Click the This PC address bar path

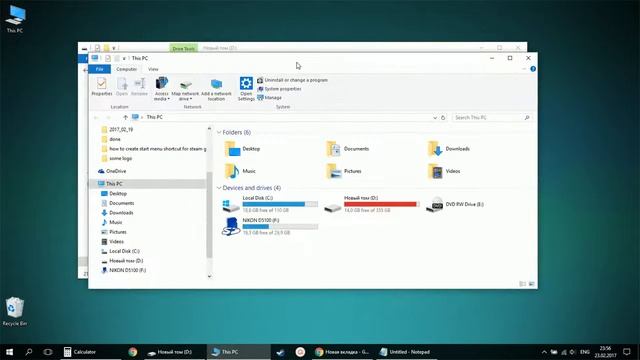155,117
